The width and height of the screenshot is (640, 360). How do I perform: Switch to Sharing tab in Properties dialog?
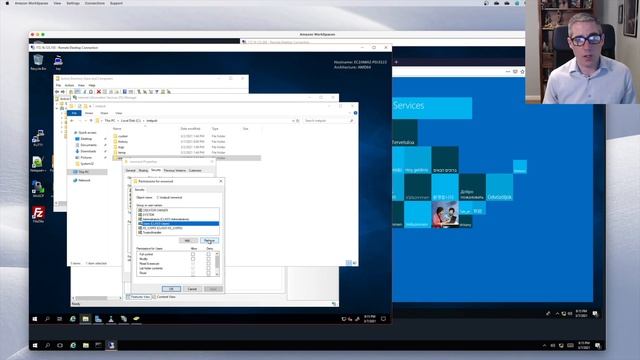coord(143,170)
